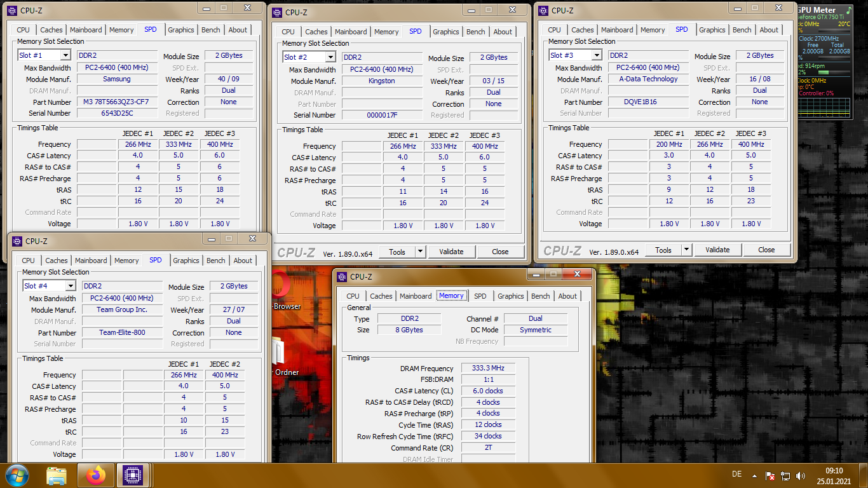Click CAS# Latency value 6.0 clocks
Viewport: 868px width, 488px height.
coord(488,391)
